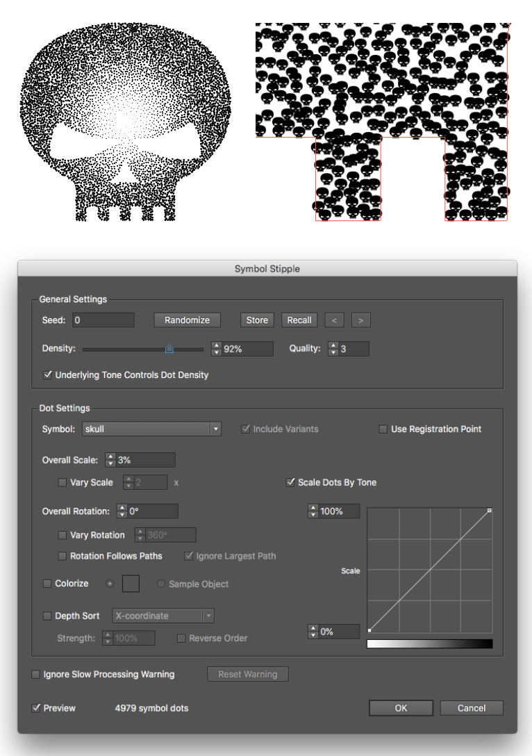This screenshot has height=756, width=532.
Task: Enable the Colorize checkbox
Action: tap(47, 584)
